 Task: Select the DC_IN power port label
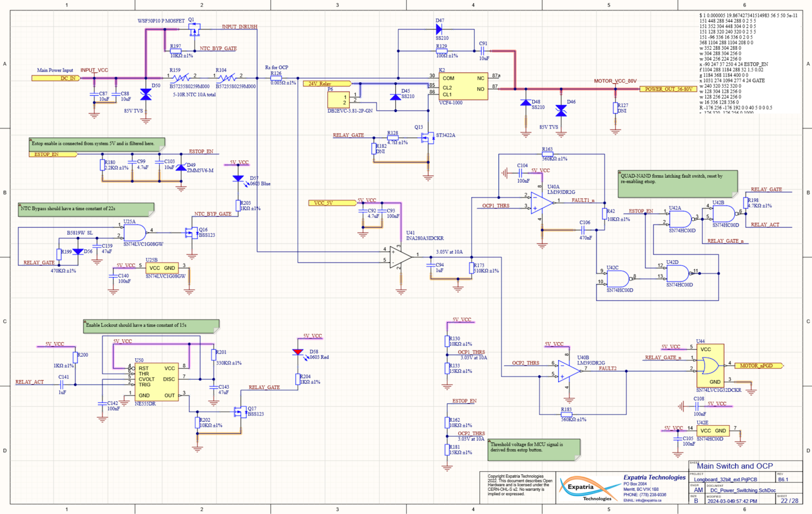[55, 78]
